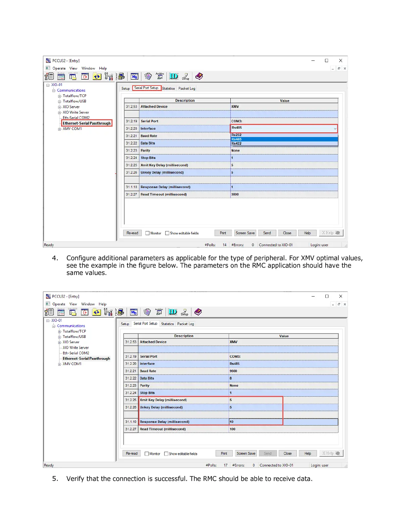The image size is (411, 532).
Task: Click the Setup cable icon in the lower PCCU32 toolbar
Action: click(x=185, y=312)
